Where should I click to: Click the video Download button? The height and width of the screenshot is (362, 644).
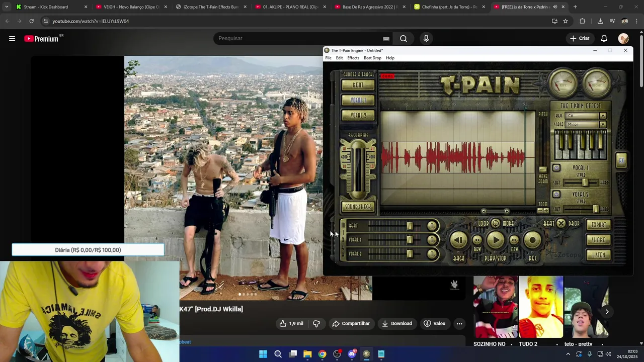pyautogui.click(x=397, y=323)
